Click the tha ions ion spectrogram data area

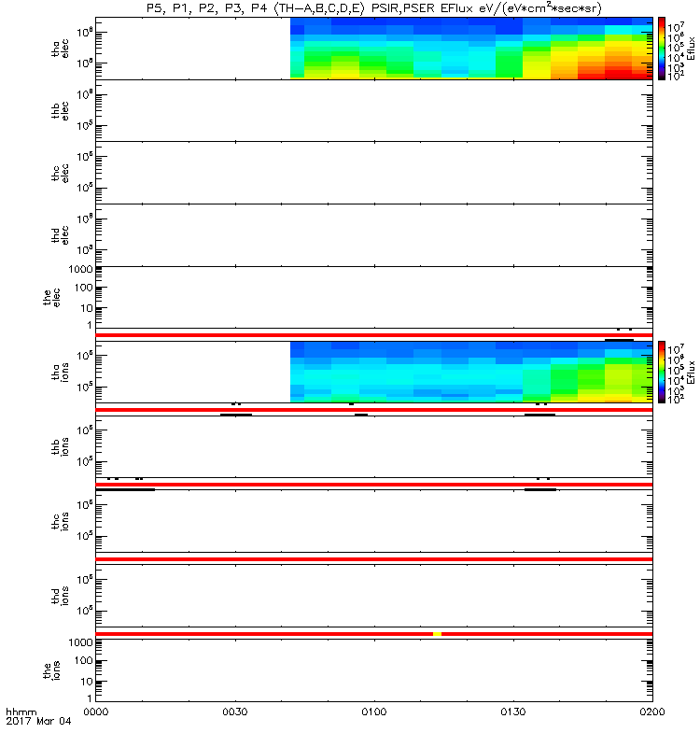pos(471,372)
